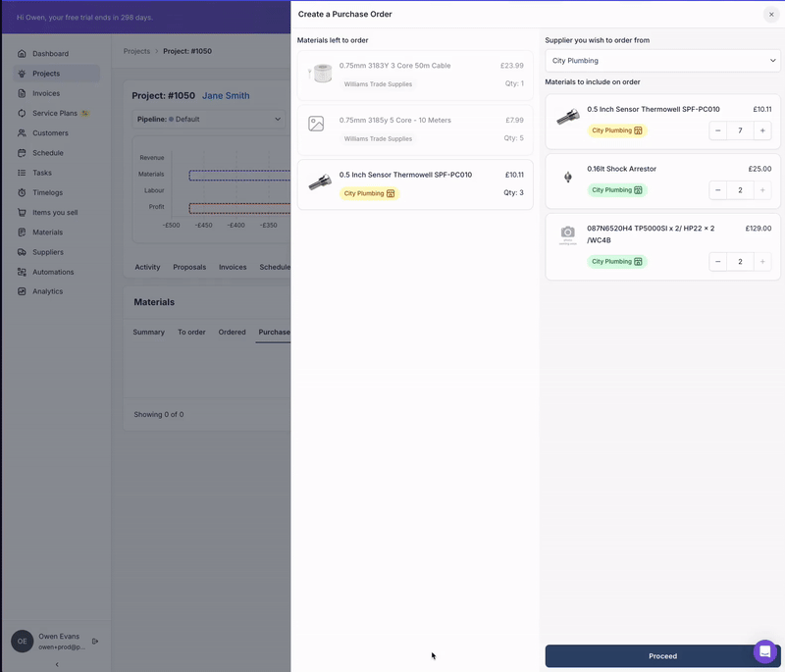Open Invoices in the sidebar
The image size is (785, 672).
click(45, 93)
